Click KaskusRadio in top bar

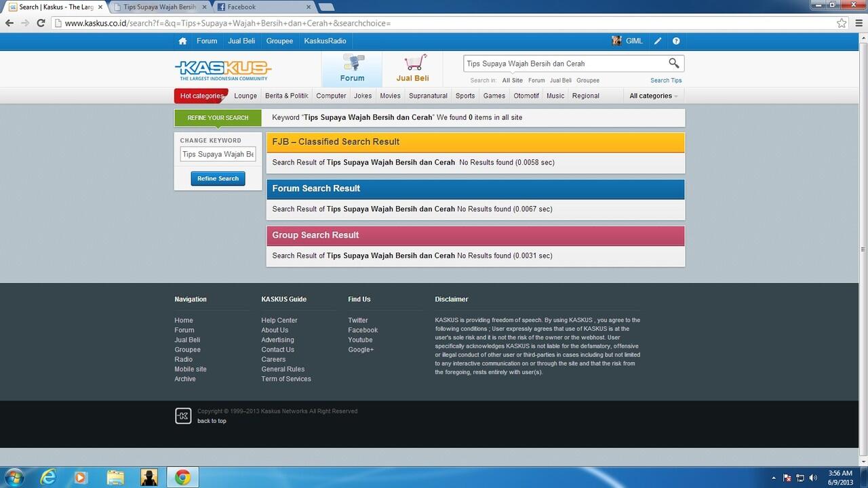325,41
